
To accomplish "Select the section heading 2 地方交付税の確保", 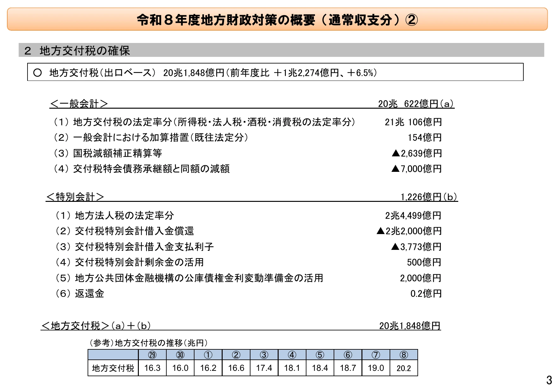I will 77,51.
